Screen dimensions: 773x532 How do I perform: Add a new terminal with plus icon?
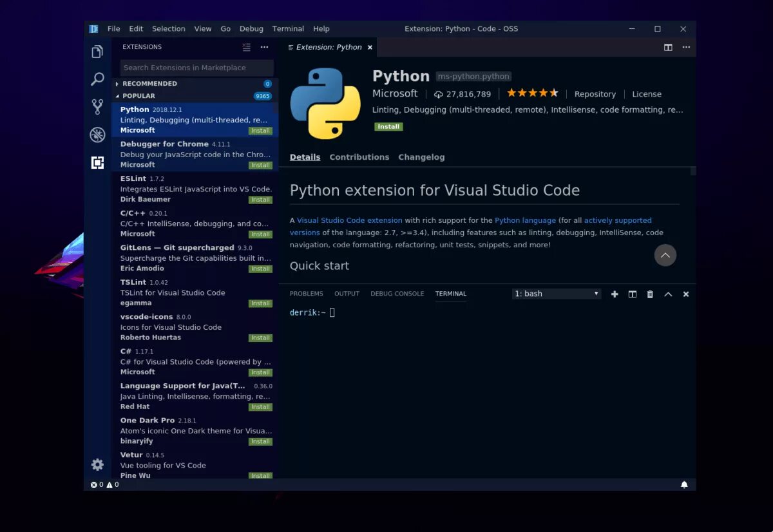coord(615,294)
